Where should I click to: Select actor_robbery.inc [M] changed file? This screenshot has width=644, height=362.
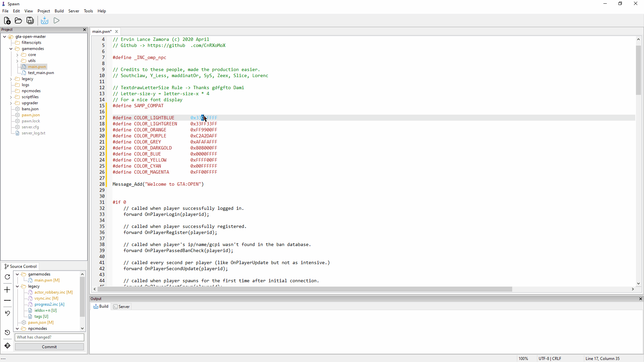(x=54, y=292)
